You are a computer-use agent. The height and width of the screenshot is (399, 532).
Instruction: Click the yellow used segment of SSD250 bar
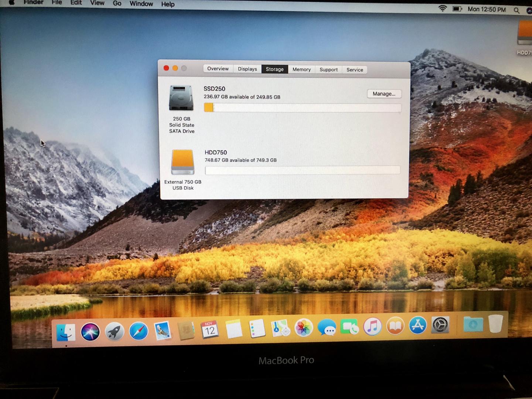pyautogui.click(x=209, y=108)
